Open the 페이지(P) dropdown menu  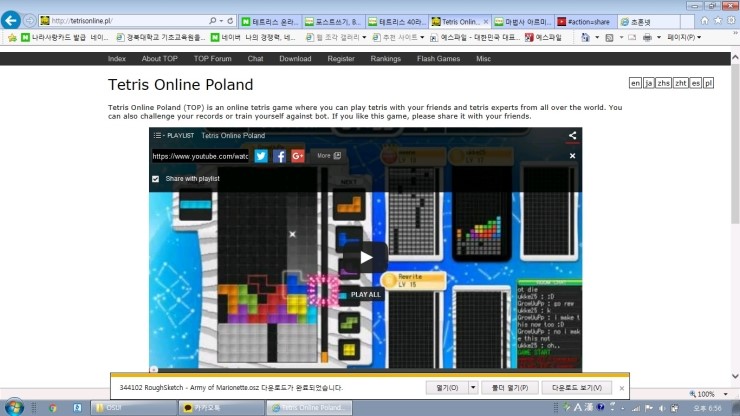coord(684,37)
